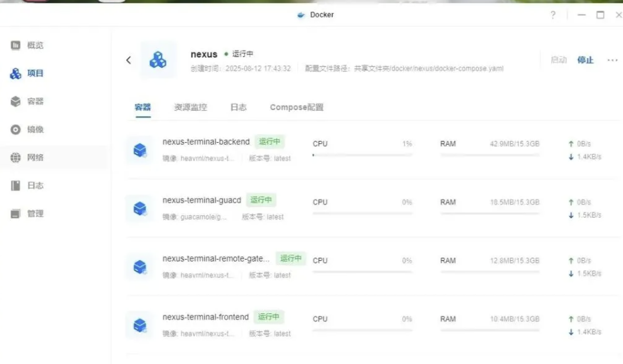Viewport: 623px width, 364px height.
Task: Switch to the 资源监控 tab
Action: [190, 107]
